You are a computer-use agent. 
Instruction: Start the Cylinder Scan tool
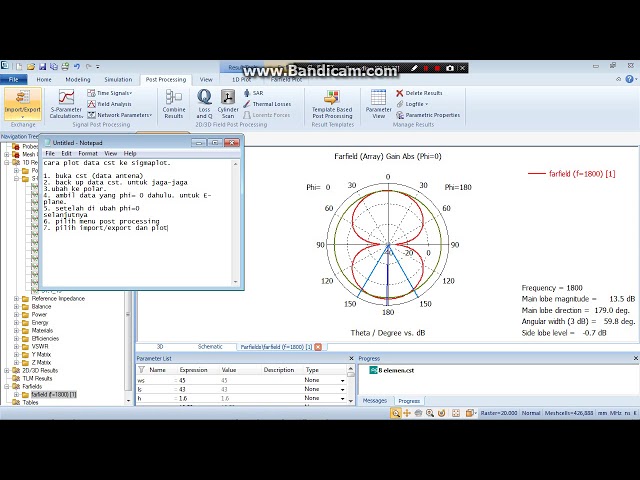point(228,104)
